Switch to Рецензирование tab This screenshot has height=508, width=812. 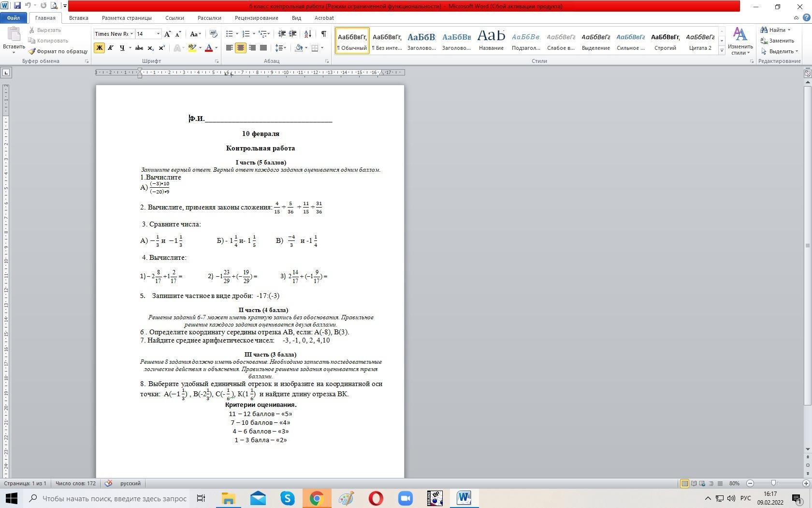click(256, 18)
